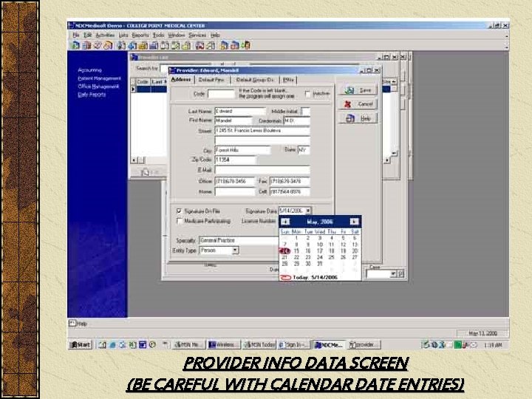Click left scroll arrow in Provider List

click(x=134, y=160)
